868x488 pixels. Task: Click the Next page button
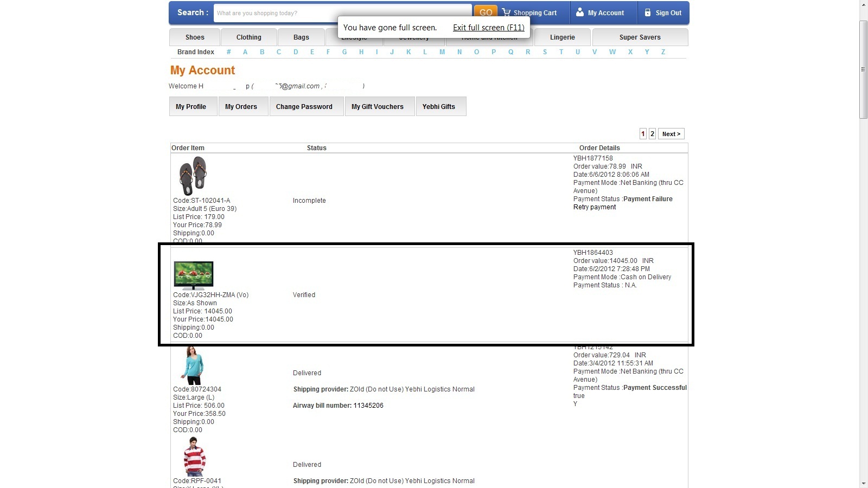[671, 134]
